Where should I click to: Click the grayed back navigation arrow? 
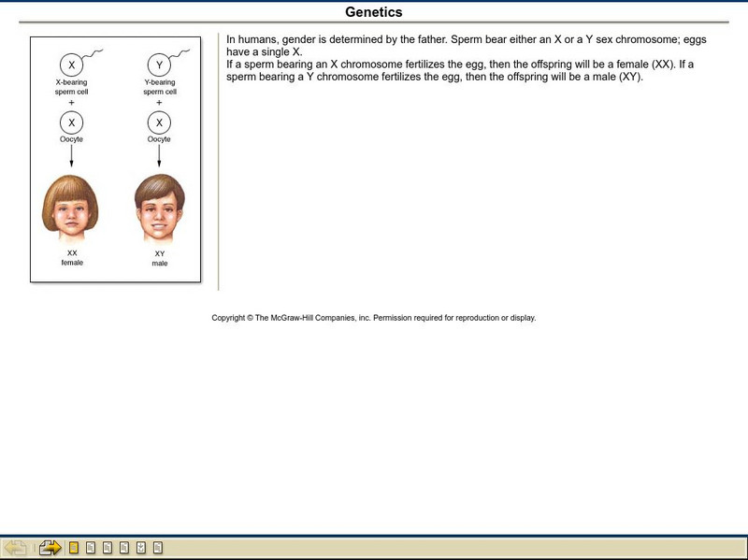pos(16,547)
